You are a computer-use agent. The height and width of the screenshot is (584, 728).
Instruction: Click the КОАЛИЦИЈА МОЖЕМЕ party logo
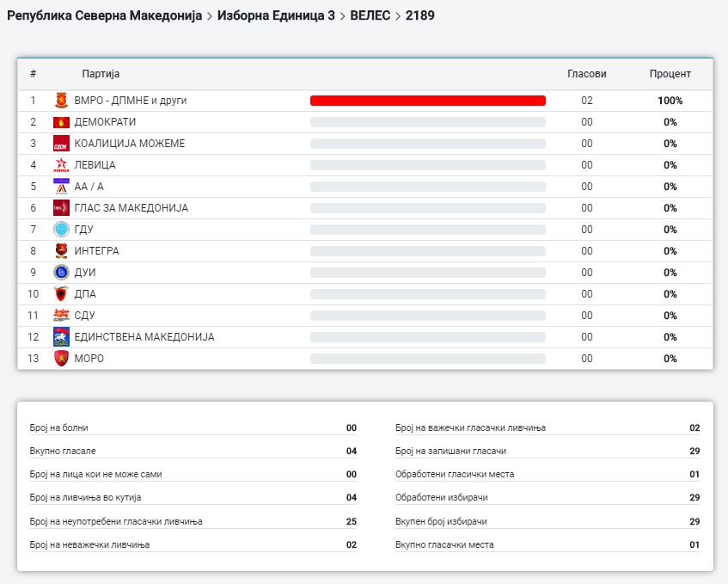[61, 144]
